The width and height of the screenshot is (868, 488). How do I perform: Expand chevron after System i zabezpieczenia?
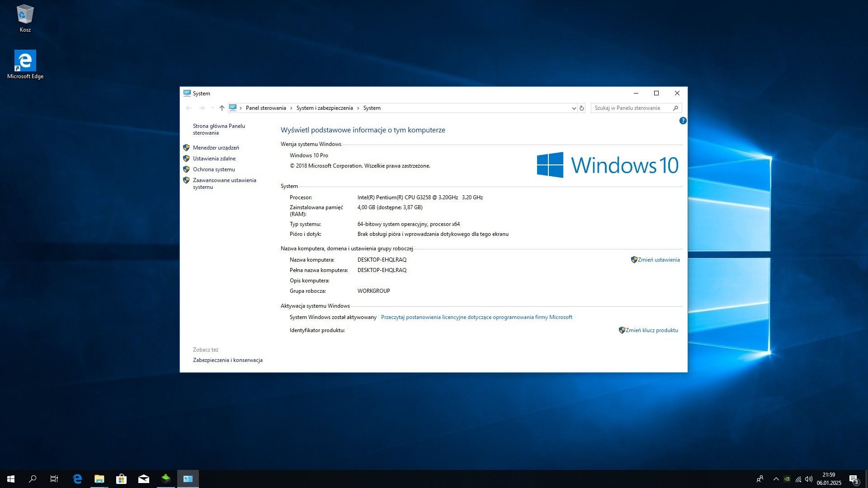tap(358, 108)
